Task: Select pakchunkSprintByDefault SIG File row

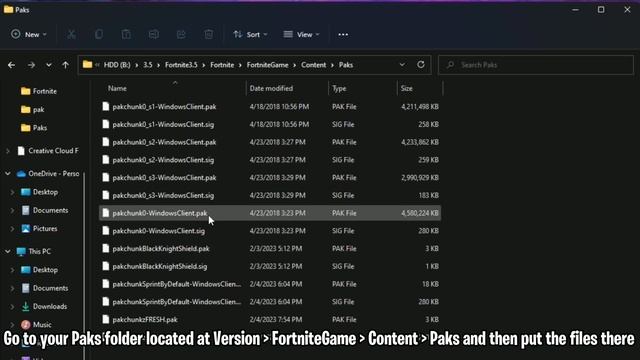Action: click(270, 302)
